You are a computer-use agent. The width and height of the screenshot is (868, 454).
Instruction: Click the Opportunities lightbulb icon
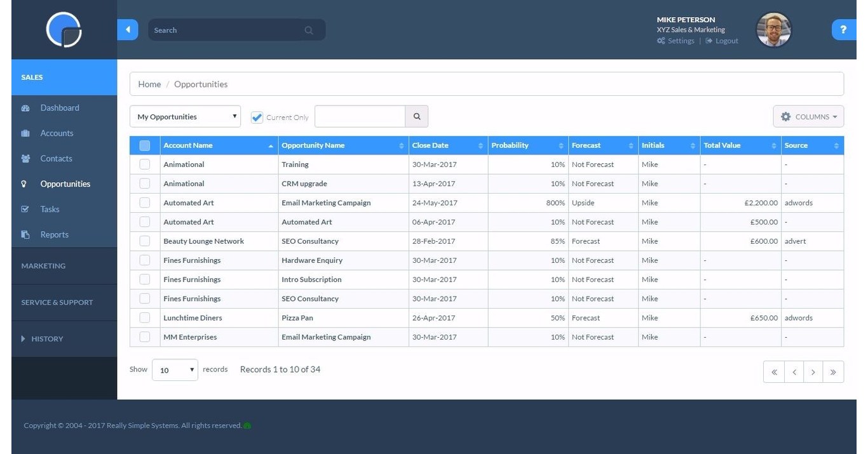point(25,184)
